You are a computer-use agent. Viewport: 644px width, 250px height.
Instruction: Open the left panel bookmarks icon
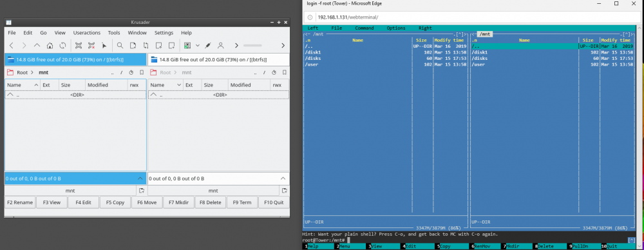point(142,72)
